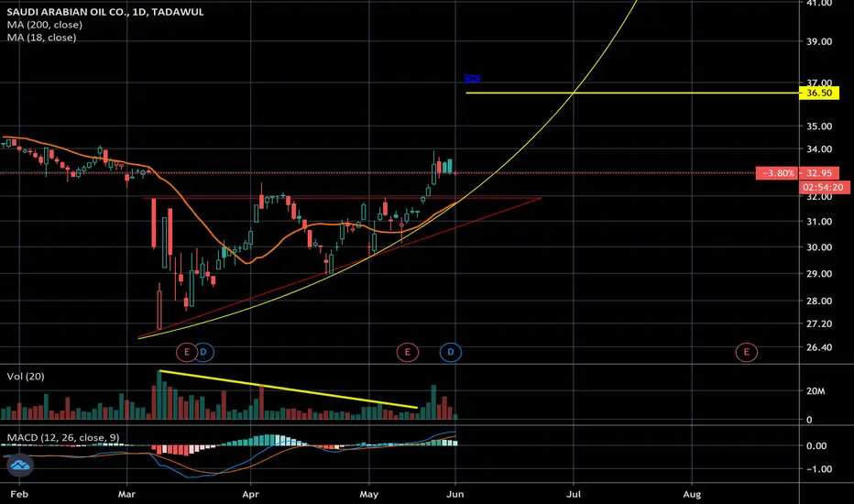Click the red 32.95 current price label
The height and width of the screenshot is (504, 854).
point(819,173)
